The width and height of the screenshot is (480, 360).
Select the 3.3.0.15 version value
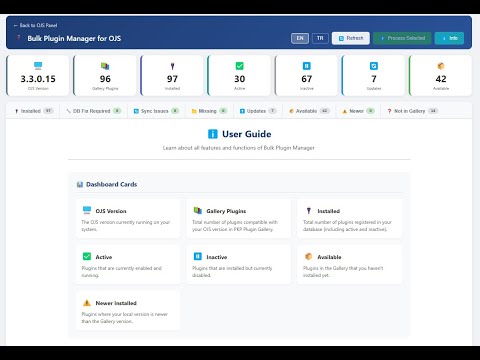point(38,79)
